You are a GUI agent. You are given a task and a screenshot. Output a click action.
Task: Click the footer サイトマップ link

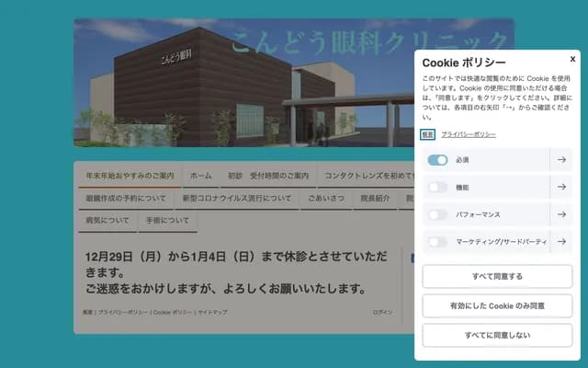[212, 312]
